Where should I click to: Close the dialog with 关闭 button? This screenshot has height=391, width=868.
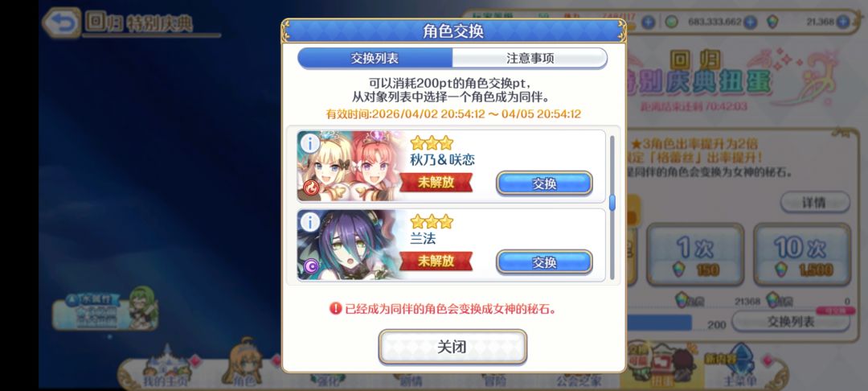[452, 348]
